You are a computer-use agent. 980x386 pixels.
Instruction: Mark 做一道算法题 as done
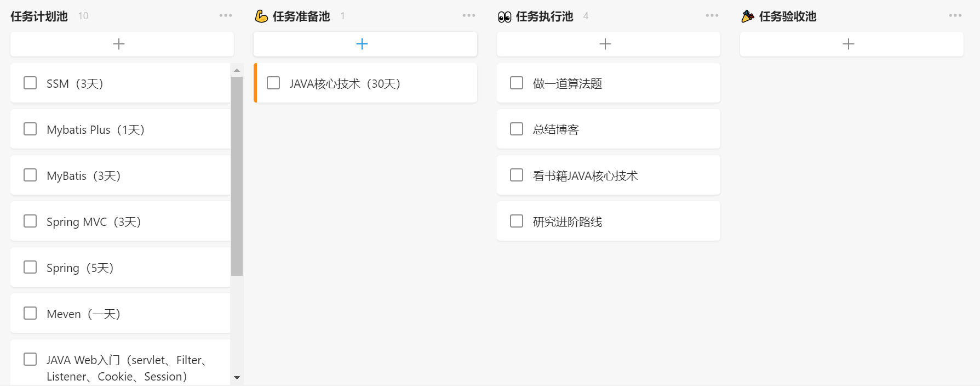click(x=517, y=83)
